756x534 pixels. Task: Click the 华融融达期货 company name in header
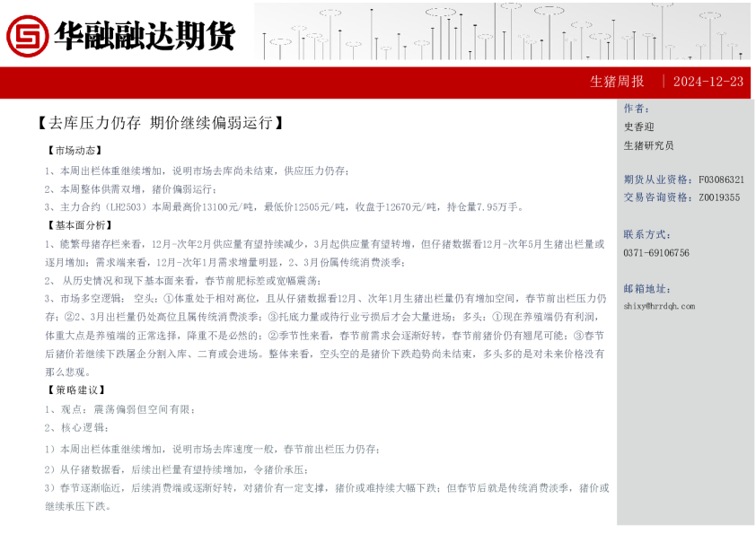point(145,35)
